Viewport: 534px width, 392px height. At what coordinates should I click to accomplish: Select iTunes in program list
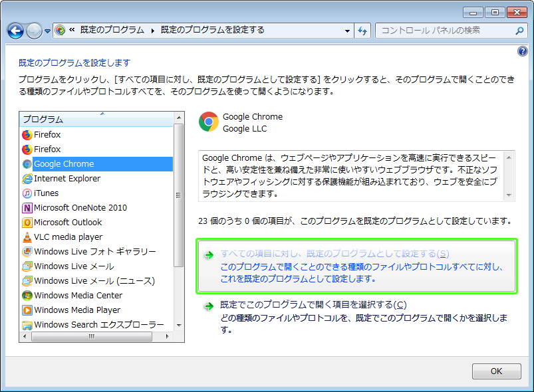(x=96, y=193)
